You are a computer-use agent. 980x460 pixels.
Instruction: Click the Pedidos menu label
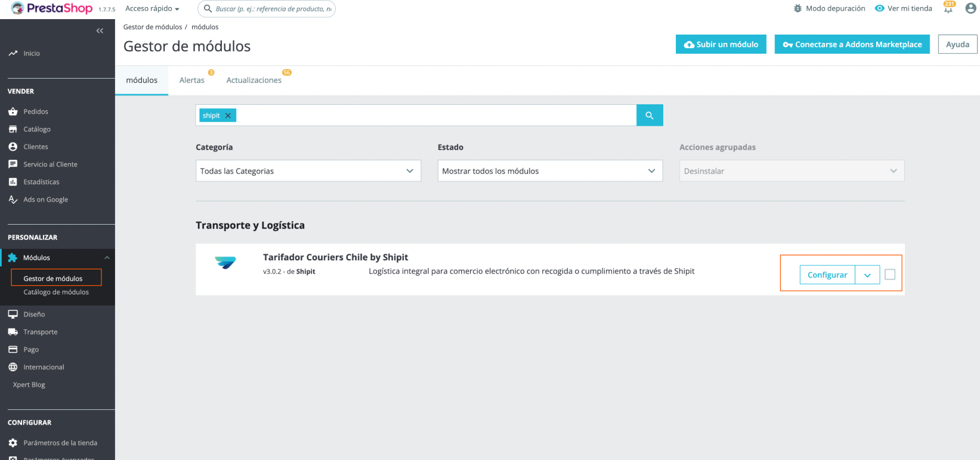[x=36, y=111]
